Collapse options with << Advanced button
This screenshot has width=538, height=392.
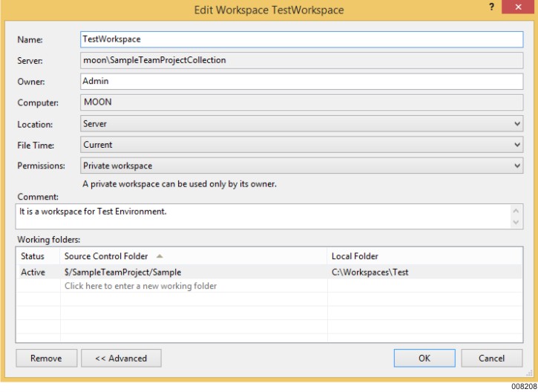121,359
